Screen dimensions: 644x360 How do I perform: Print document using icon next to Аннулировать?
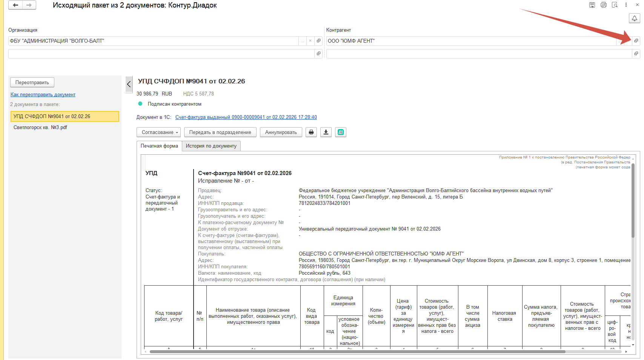311,132
